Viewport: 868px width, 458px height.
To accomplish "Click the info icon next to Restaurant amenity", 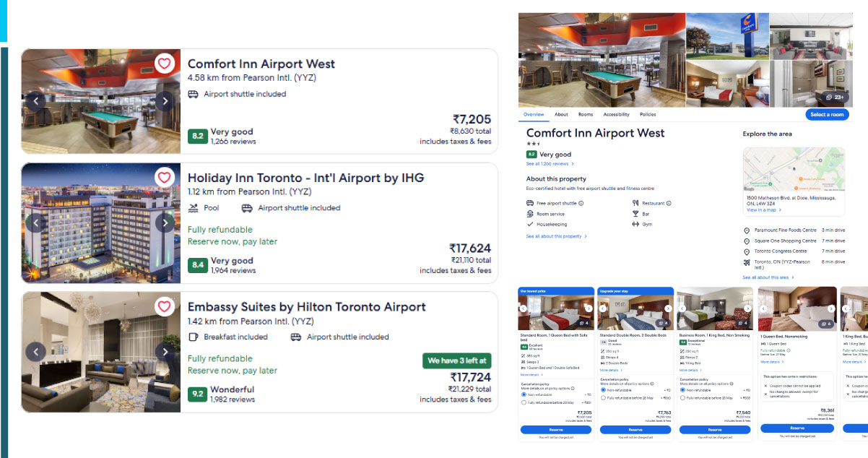I will coord(669,203).
